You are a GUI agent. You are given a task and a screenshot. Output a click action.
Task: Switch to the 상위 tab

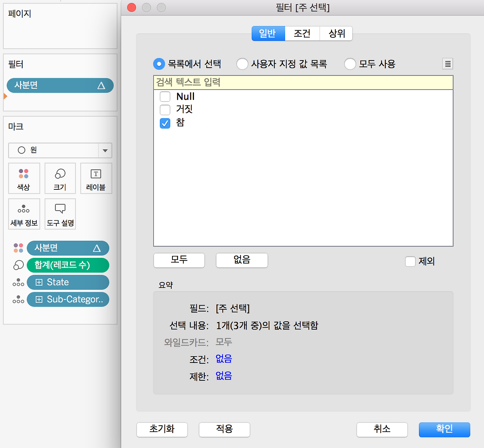click(x=337, y=33)
